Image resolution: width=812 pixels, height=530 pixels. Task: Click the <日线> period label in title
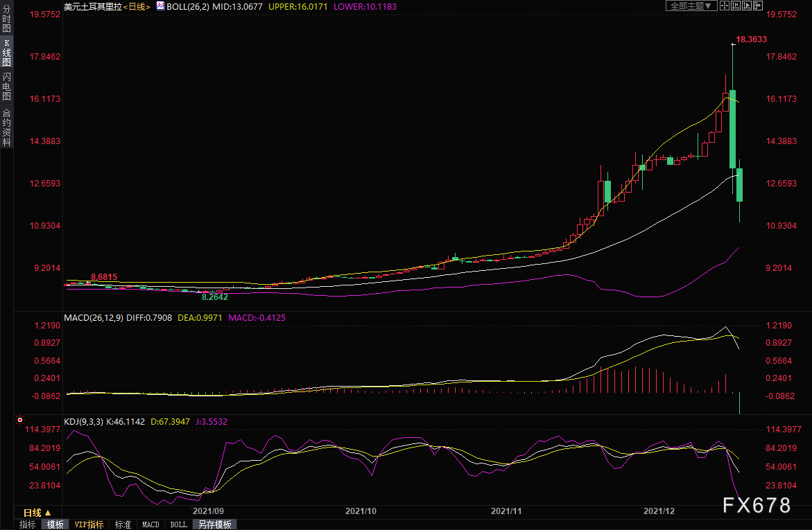tap(137, 7)
